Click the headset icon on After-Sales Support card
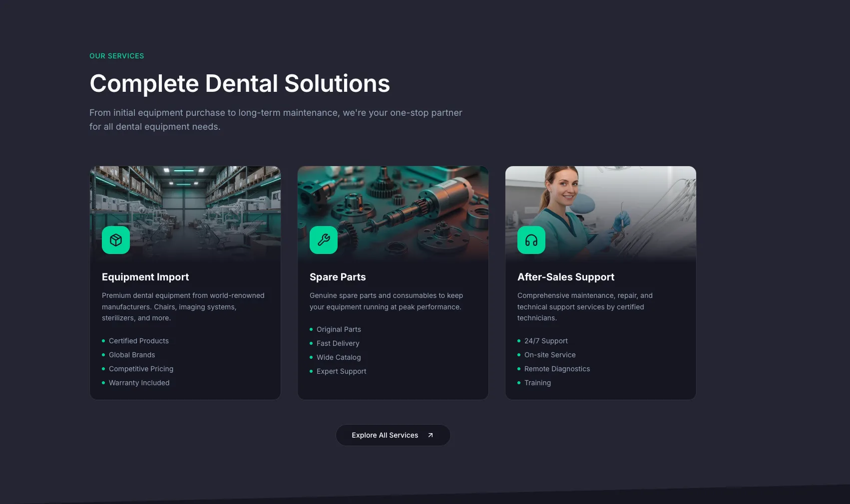 (x=531, y=240)
